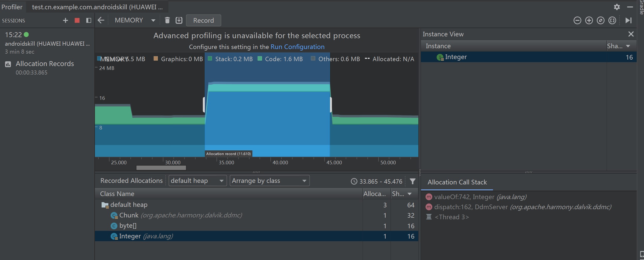644x260 pixels.
Task: Open the default heap dropdown
Action: pyautogui.click(x=198, y=181)
